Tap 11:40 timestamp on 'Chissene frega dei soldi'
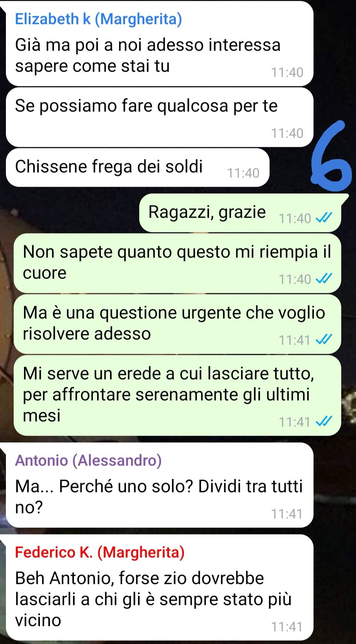 point(243,173)
